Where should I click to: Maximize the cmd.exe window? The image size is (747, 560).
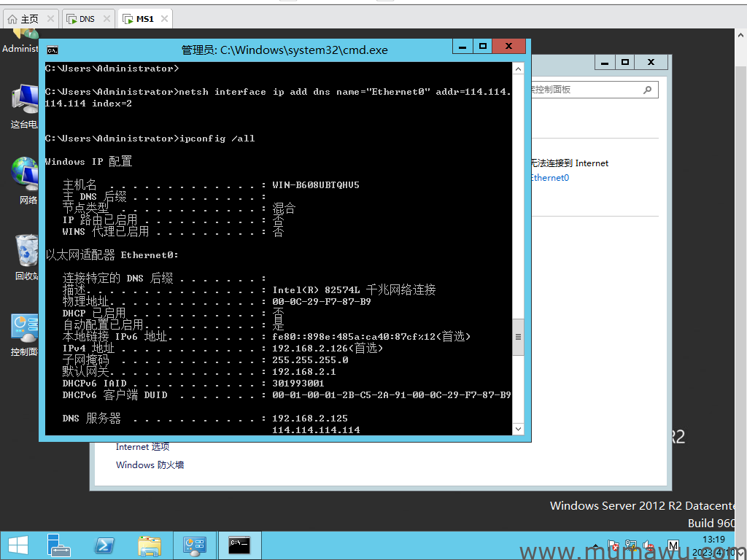[482, 46]
